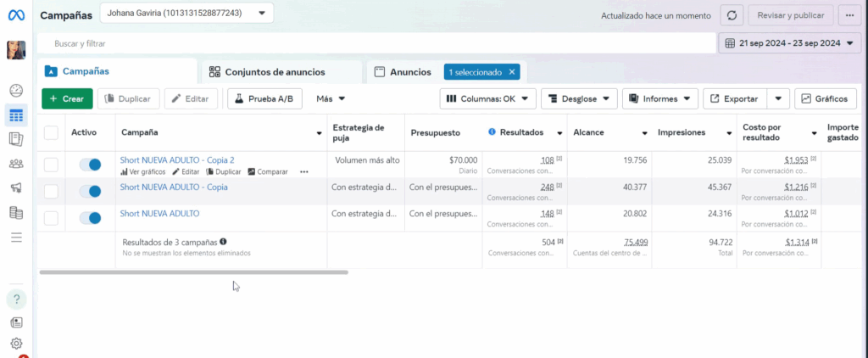Viewport: 868px width, 358px height.
Task: Check the select-all campaigns header checkbox
Action: pyautogui.click(x=52, y=132)
